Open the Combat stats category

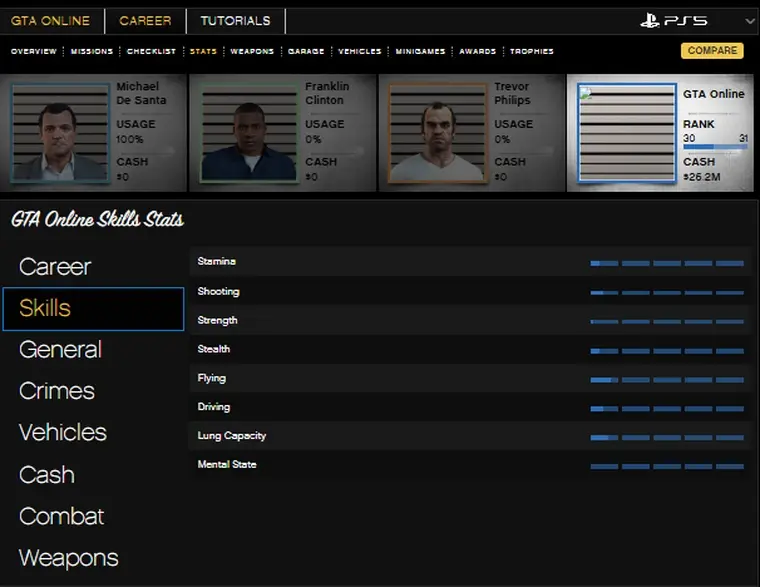[61, 516]
